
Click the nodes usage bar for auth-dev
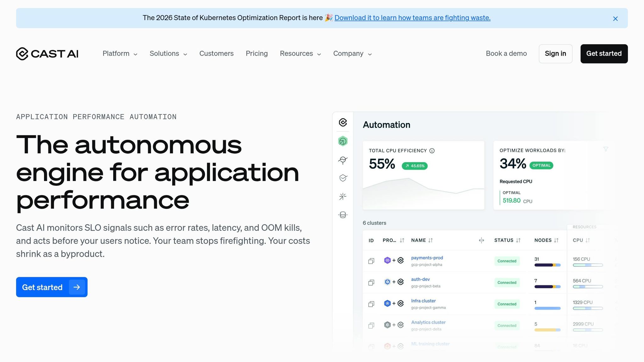tap(547, 287)
